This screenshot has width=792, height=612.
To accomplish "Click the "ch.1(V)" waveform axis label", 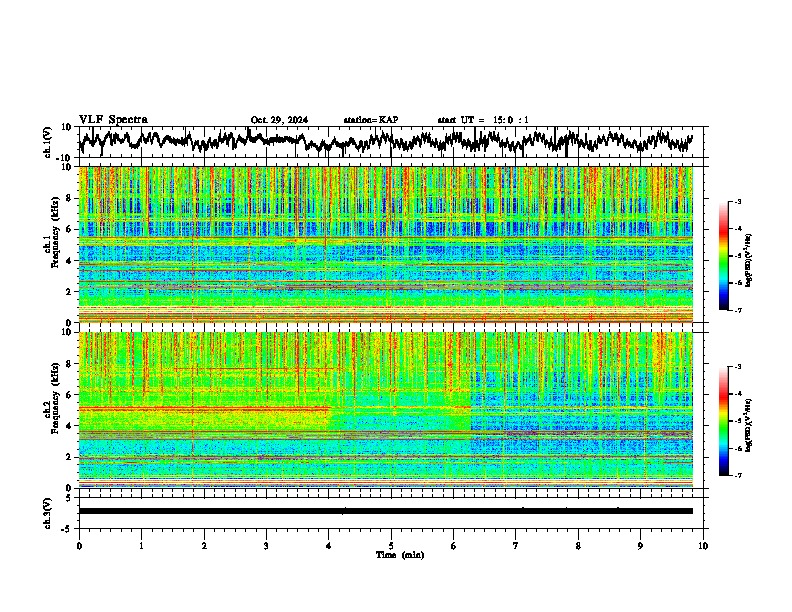I will 48,142.
